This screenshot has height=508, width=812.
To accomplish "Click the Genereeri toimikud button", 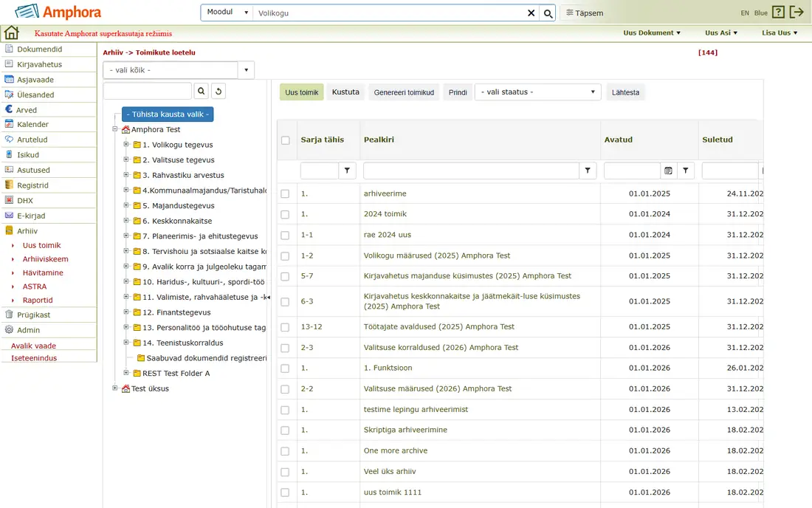I will click(404, 92).
